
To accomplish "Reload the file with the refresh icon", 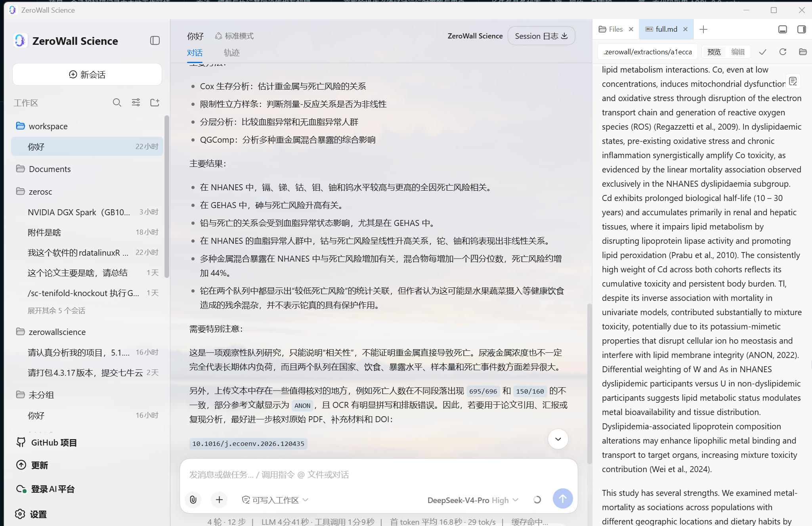I will click(x=783, y=52).
